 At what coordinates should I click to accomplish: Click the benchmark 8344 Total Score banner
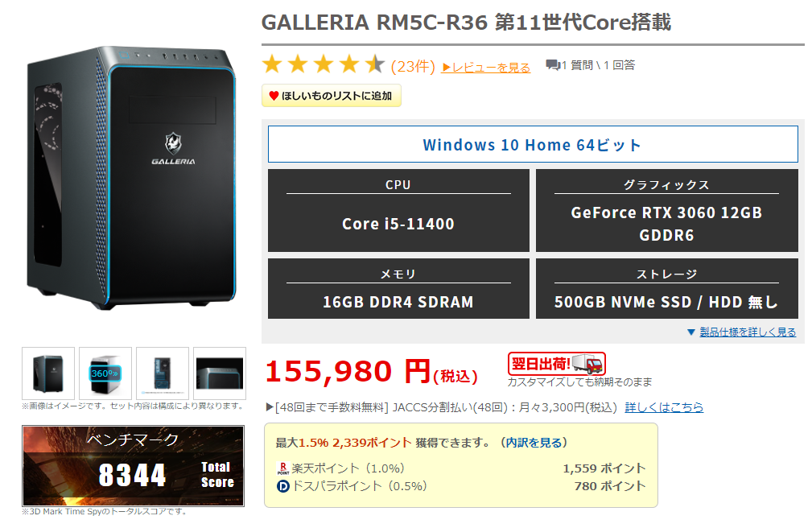click(x=133, y=466)
